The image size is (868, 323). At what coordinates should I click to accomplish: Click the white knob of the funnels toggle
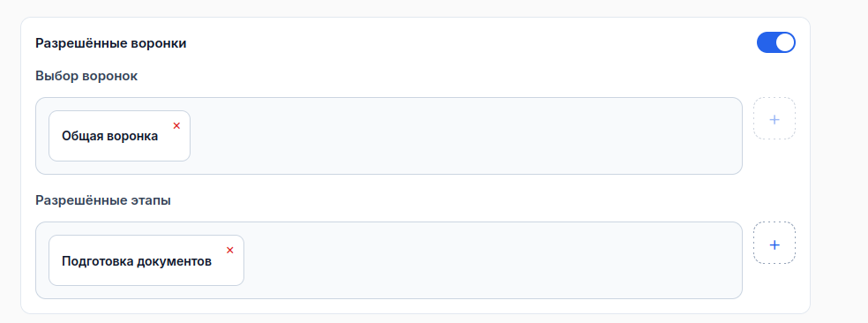[x=785, y=42]
